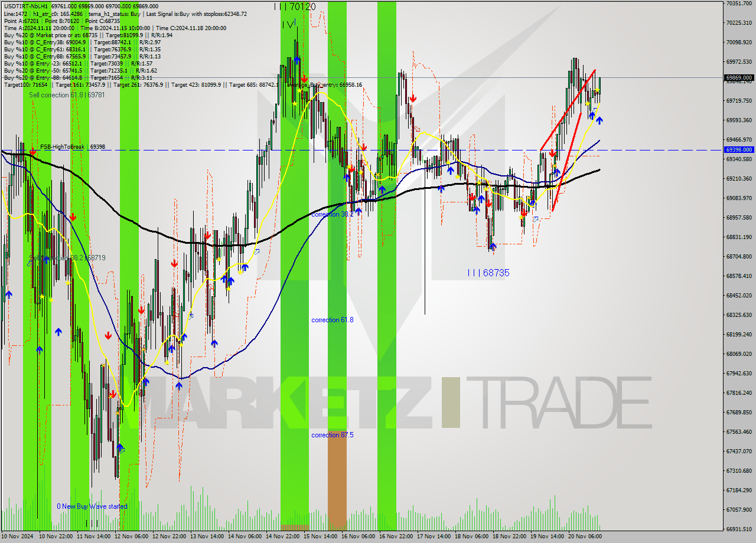Click the 67689.850 price axis label
The image size is (756, 543).
pos(739,412)
